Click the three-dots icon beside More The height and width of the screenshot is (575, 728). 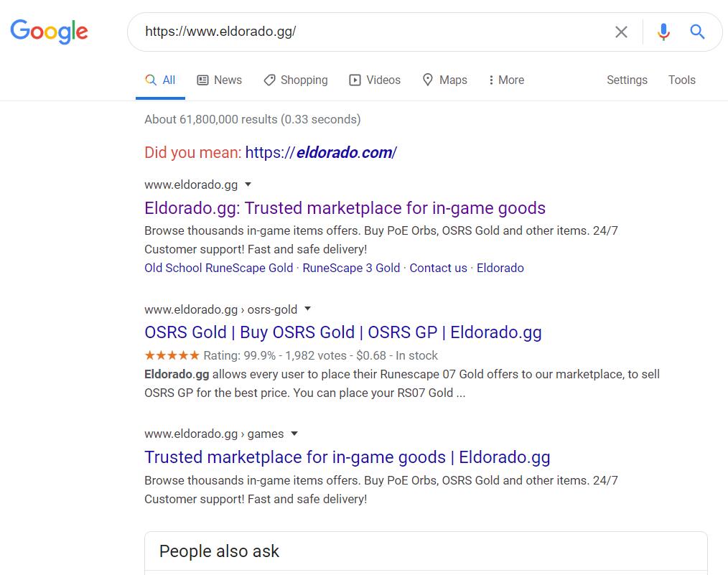491,80
